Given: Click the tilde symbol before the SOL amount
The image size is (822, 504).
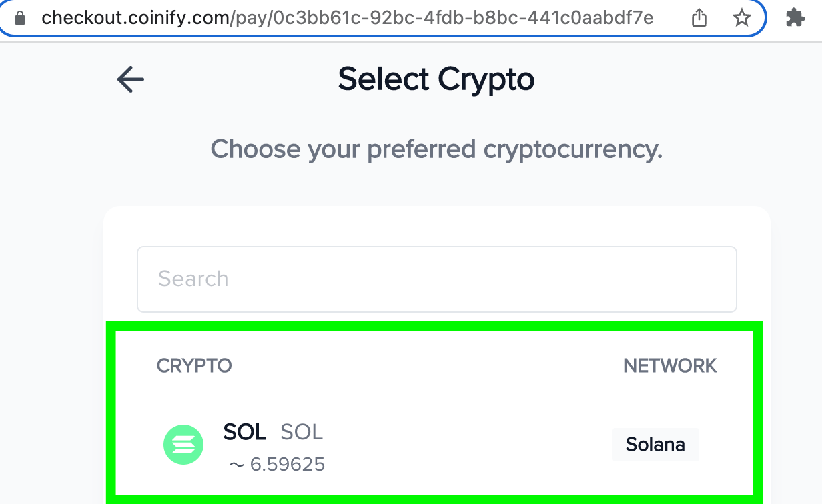Looking at the screenshot, I should (236, 465).
